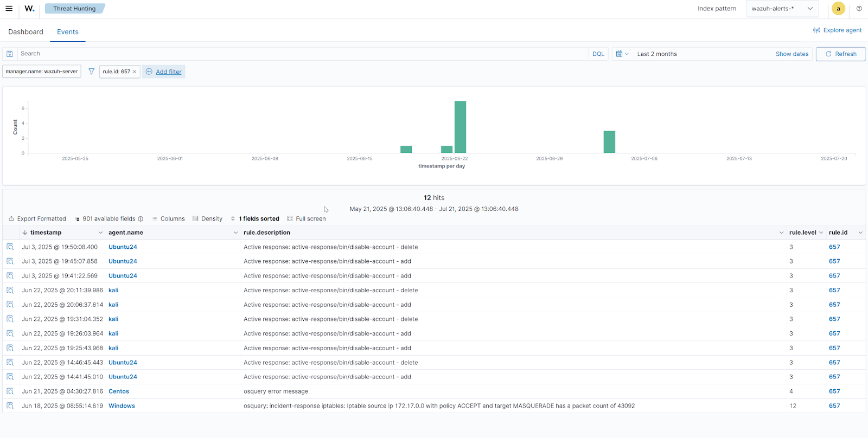Image resolution: width=868 pixels, height=438 pixels.
Task: Toggle sort on timestamp column header
Action: tap(46, 233)
